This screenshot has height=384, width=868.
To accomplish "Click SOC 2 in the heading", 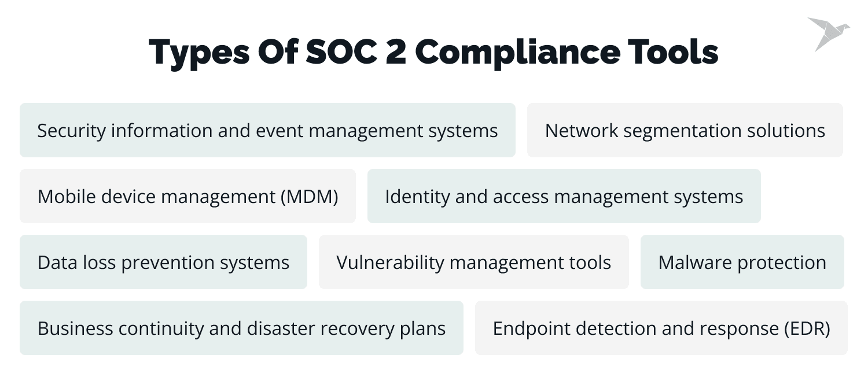I will 355,52.
